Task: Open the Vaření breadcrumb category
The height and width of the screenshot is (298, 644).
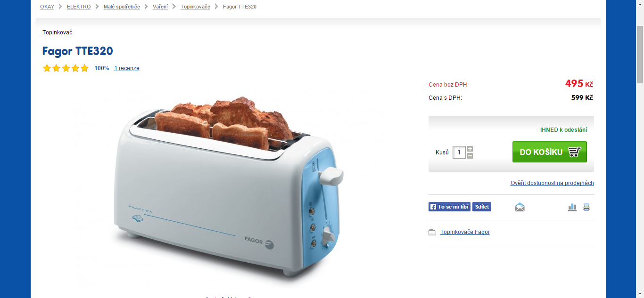Action: coord(160,7)
